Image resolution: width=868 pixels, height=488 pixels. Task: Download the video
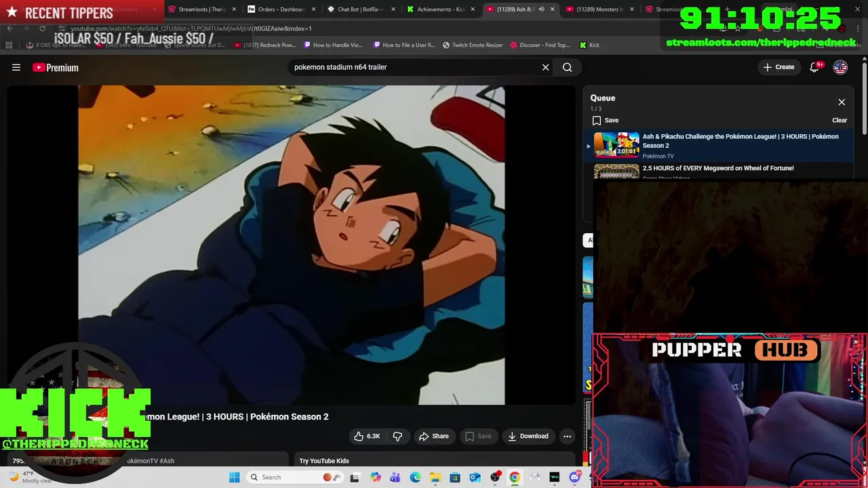tap(528, 436)
